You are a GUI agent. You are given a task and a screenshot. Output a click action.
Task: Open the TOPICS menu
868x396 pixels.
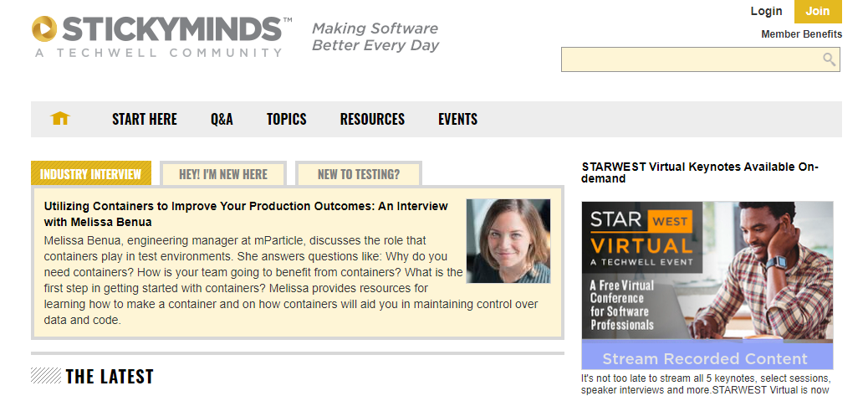pos(286,119)
